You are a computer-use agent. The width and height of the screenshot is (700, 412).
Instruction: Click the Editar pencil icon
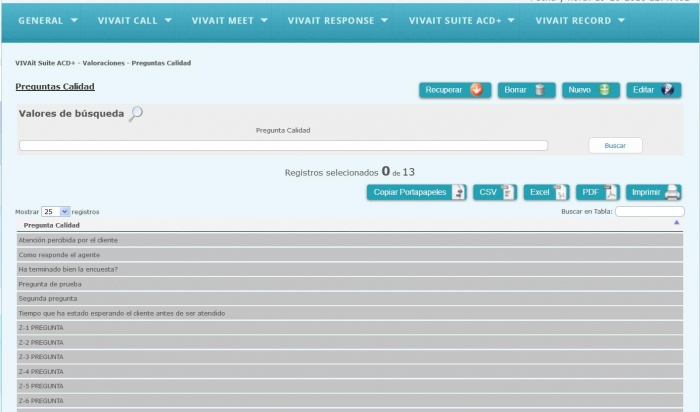[x=668, y=90]
